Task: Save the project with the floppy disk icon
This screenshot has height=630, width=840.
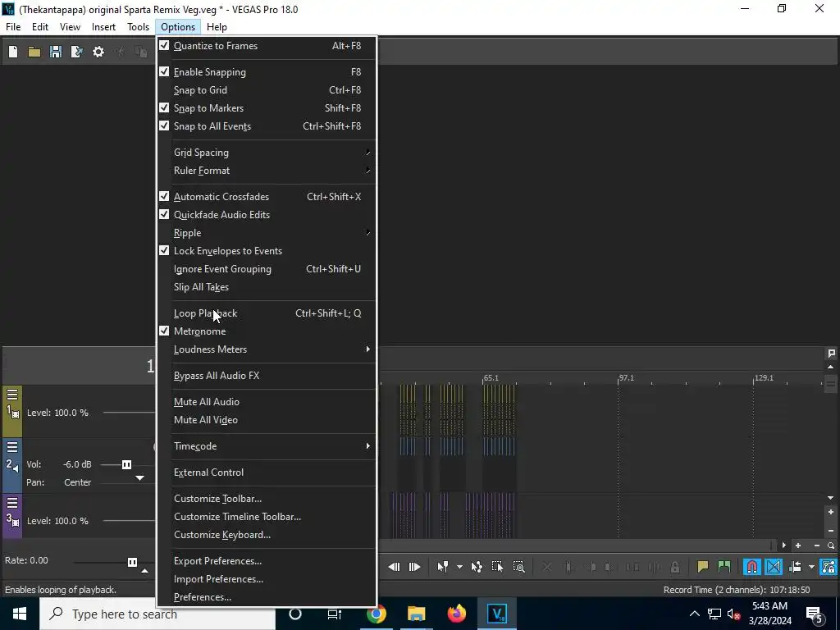Action: click(56, 52)
